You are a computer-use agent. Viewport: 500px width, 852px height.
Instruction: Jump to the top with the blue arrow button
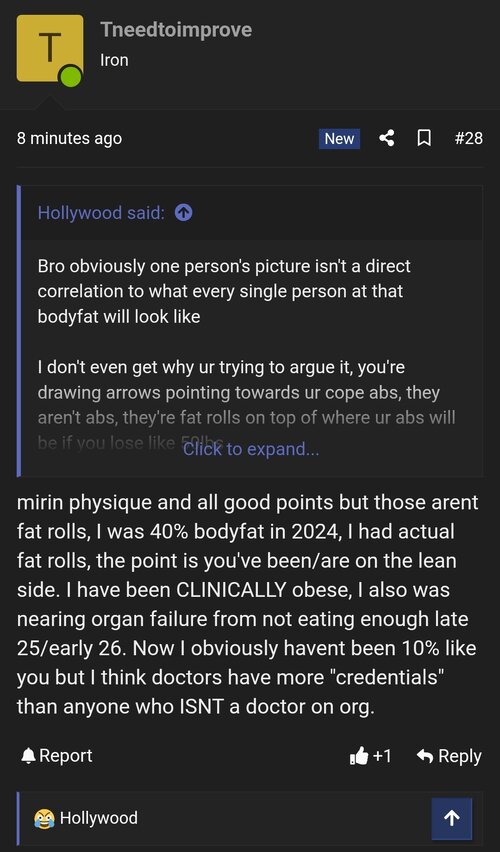pyautogui.click(x=452, y=818)
